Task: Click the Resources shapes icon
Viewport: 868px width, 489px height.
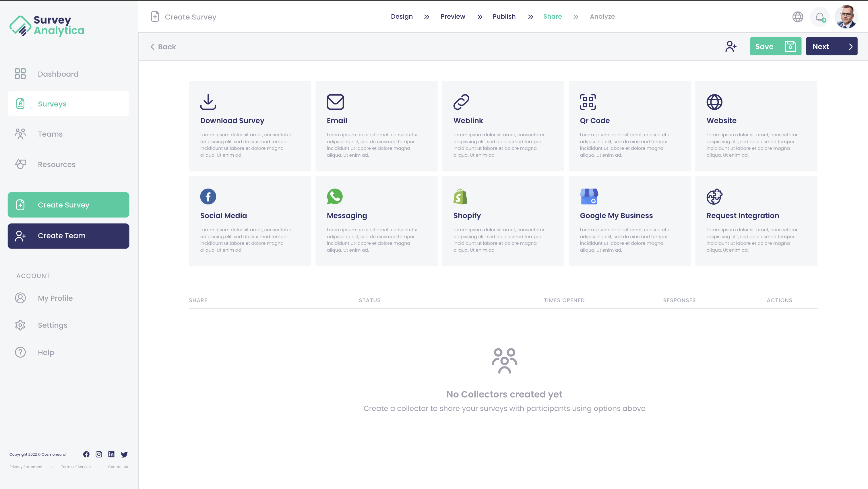Action: coord(20,164)
